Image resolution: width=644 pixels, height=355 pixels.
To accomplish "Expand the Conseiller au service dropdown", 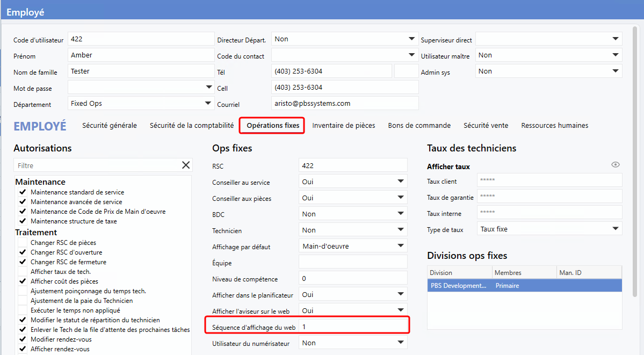I will pos(401,182).
